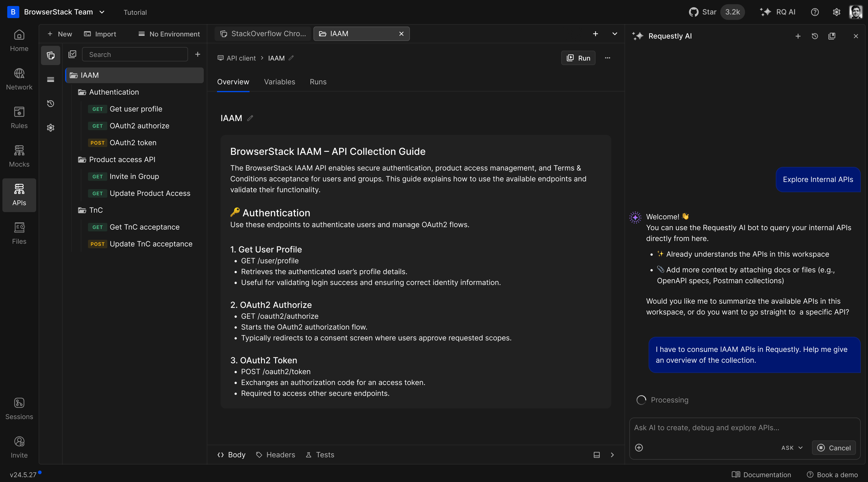868x482 pixels.
Task: Open the user profile avatar
Action: (x=856, y=12)
